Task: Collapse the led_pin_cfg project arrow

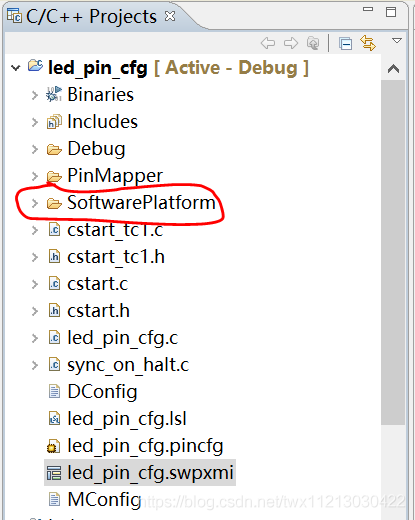Action: tap(15, 68)
